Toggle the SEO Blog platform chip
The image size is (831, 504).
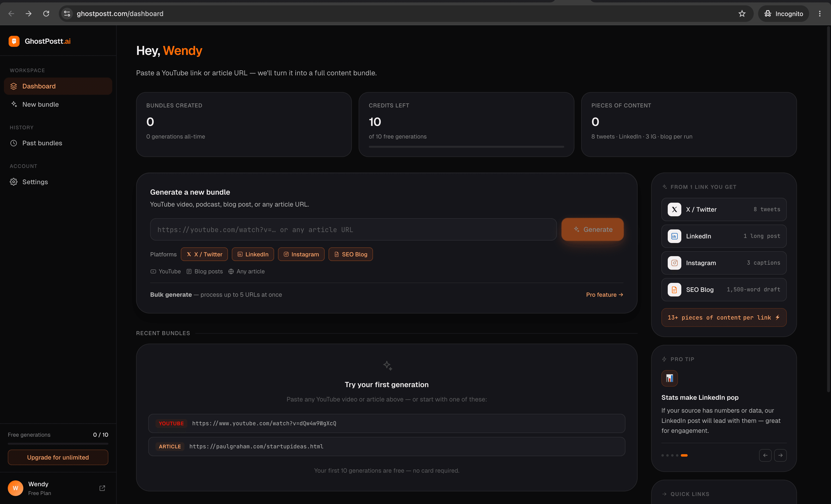click(x=350, y=254)
